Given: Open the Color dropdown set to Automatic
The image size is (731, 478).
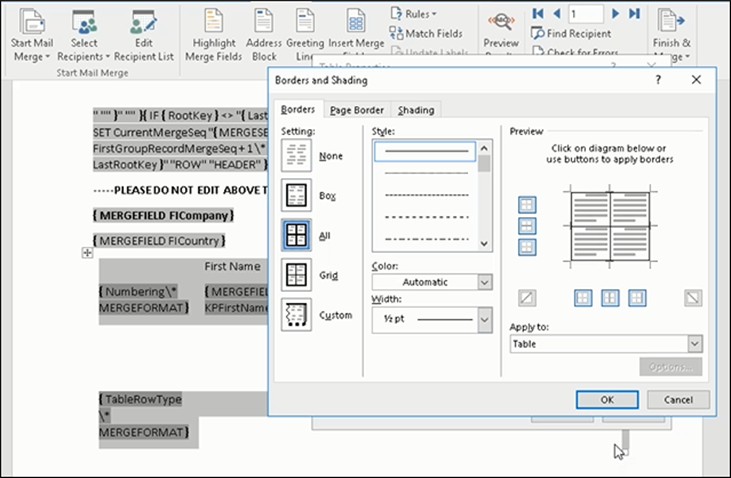Looking at the screenshot, I should 432,282.
